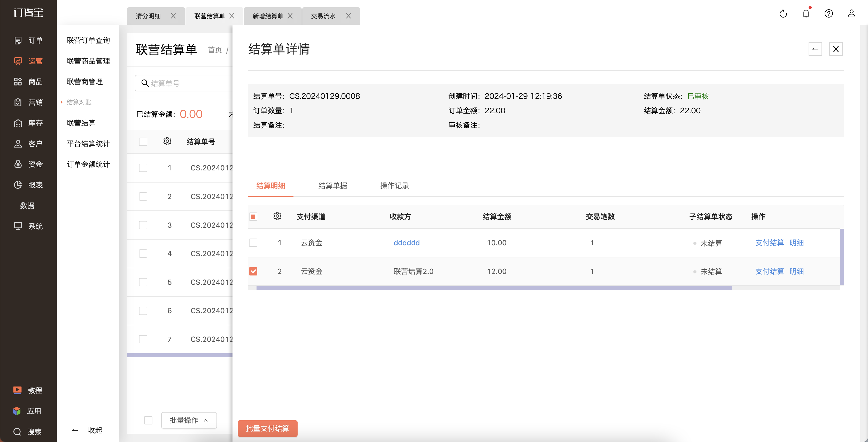Open the 数据 sidebar module
The width and height of the screenshot is (868, 442).
point(28,206)
